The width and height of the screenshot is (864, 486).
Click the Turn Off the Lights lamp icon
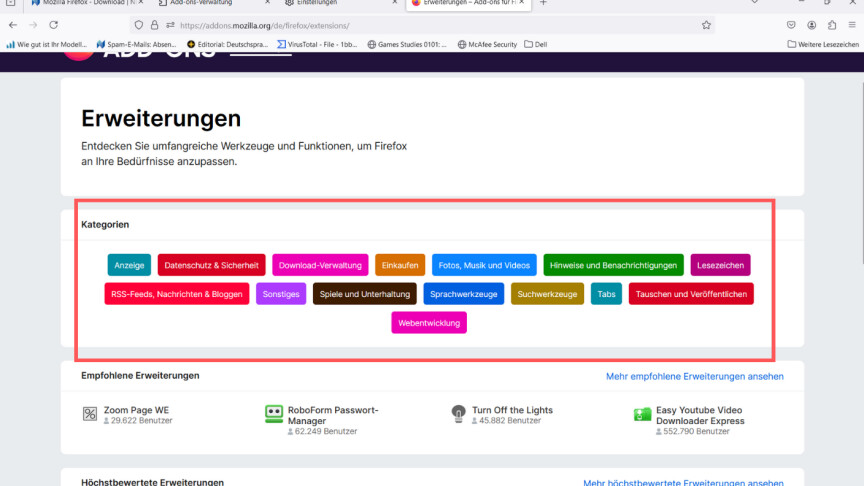(458, 413)
